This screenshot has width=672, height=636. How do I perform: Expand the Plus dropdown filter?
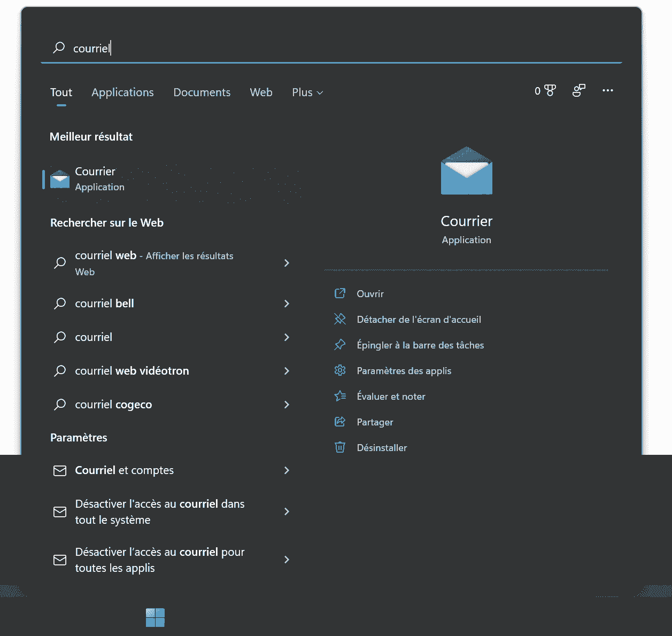tap(307, 92)
